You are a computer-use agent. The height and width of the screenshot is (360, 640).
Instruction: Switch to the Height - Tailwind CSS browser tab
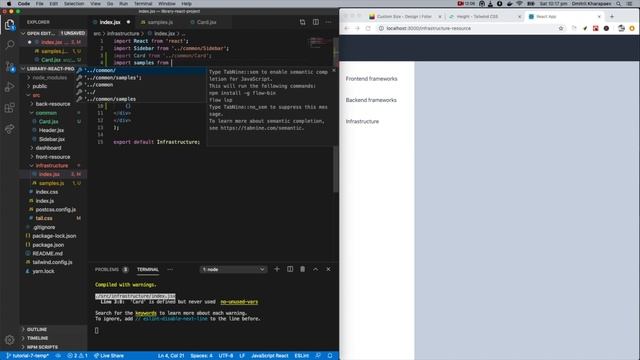tap(477, 16)
